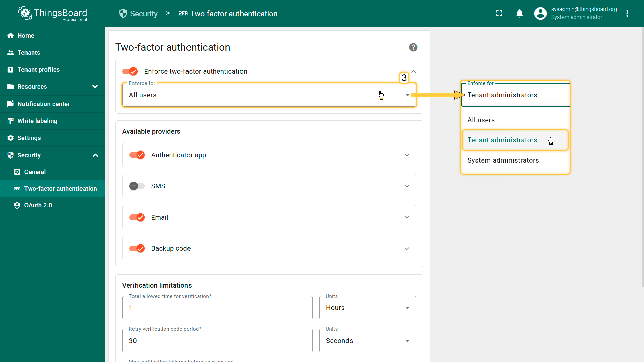644x362 pixels.
Task: Select Tenant administrators option
Action: click(x=502, y=140)
